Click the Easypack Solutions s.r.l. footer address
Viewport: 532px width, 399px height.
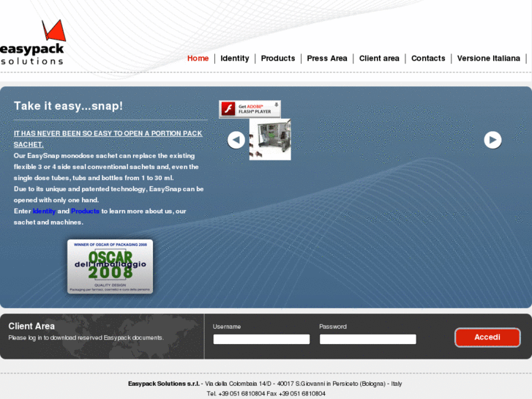(265, 384)
